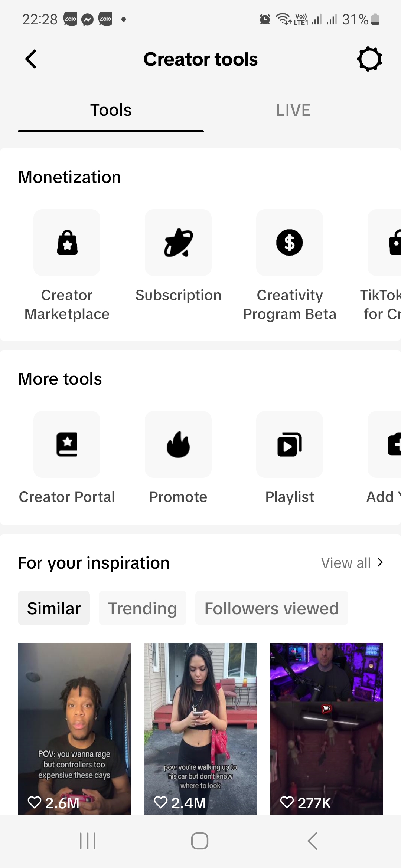Open video with 2.4M likes

[x=200, y=729]
